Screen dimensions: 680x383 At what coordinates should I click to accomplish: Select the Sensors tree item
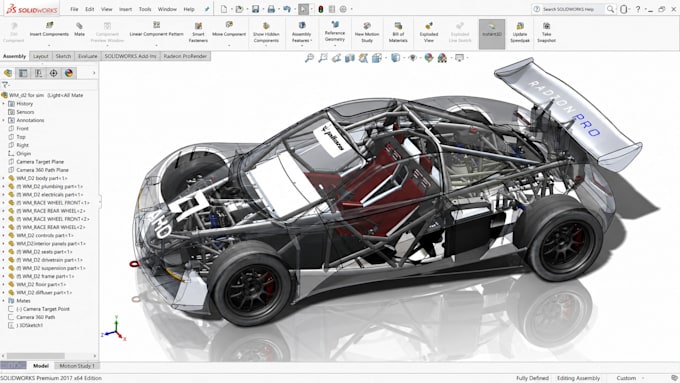(25, 112)
